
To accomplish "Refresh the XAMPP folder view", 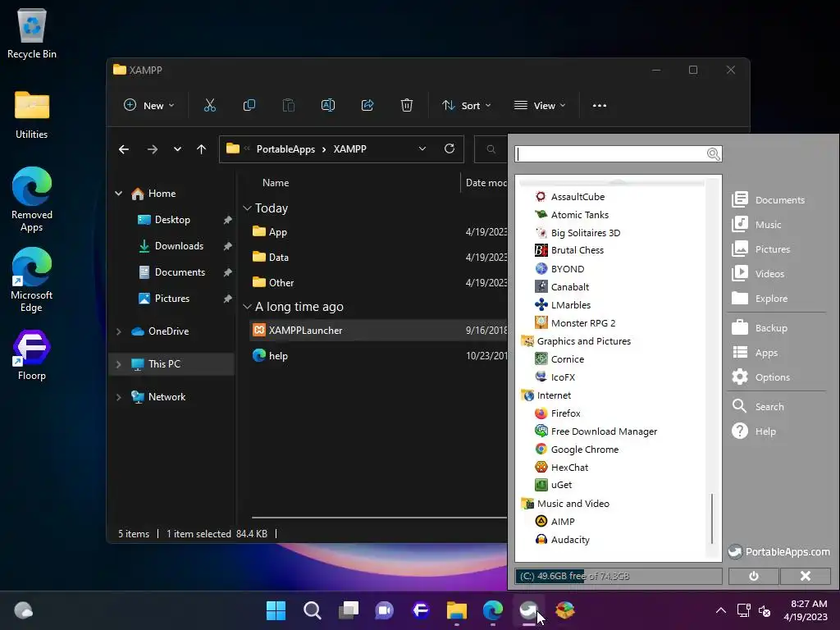I will click(450, 149).
